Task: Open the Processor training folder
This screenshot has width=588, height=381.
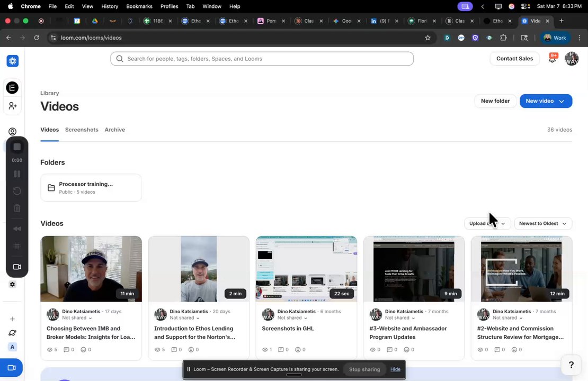Action: (x=91, y=188)
